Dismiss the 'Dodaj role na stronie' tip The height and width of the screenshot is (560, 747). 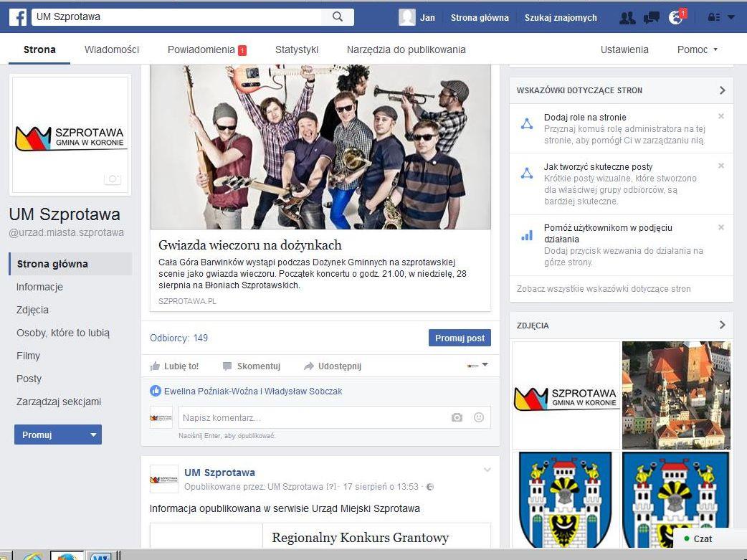[721, 116]
